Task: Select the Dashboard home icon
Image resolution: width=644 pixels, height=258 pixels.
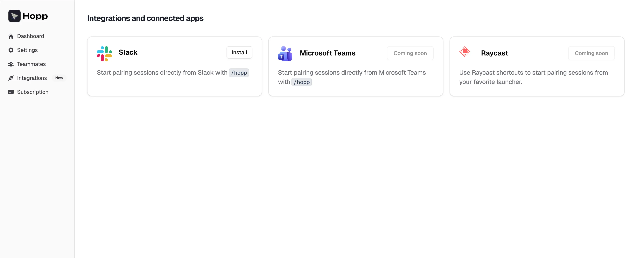Action: [11, 36]
